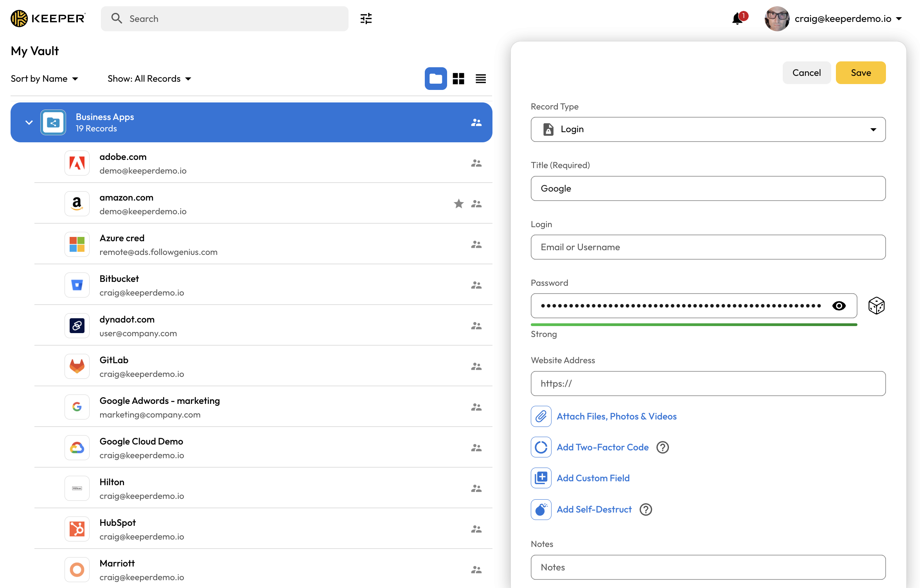Click the Add Custom Field icon
Image resolution: width=920 pixels, height=588 pixels.
[x=541, y=478]
